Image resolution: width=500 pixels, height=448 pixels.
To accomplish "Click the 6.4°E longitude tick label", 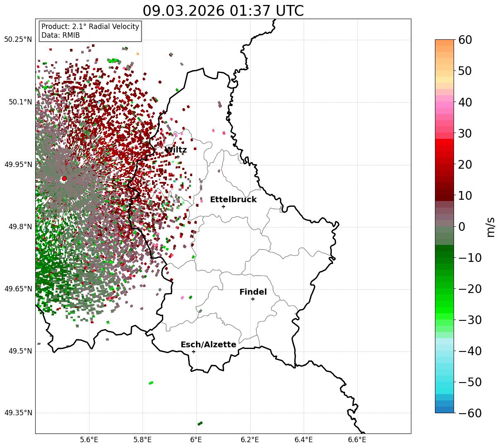I will (304, 439).
